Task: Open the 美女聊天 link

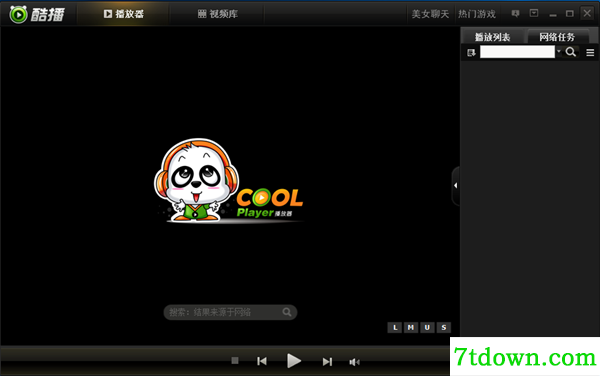Action: [430, 14]
